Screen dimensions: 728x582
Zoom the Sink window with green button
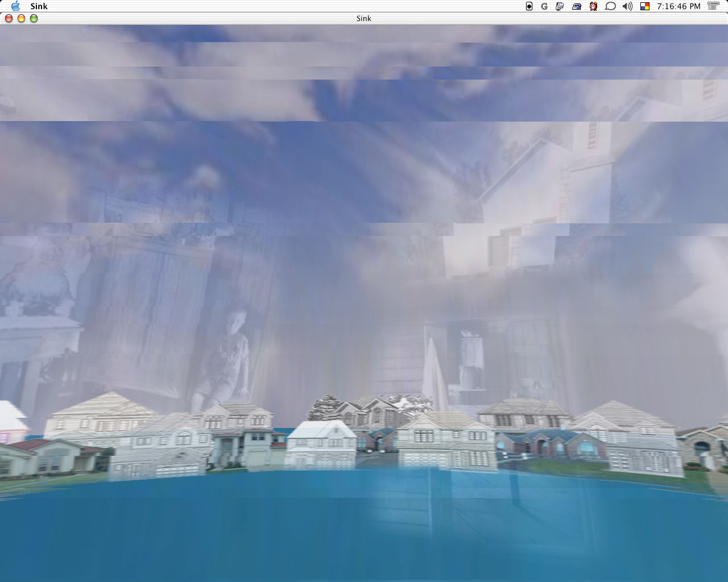tap(34, 18)
